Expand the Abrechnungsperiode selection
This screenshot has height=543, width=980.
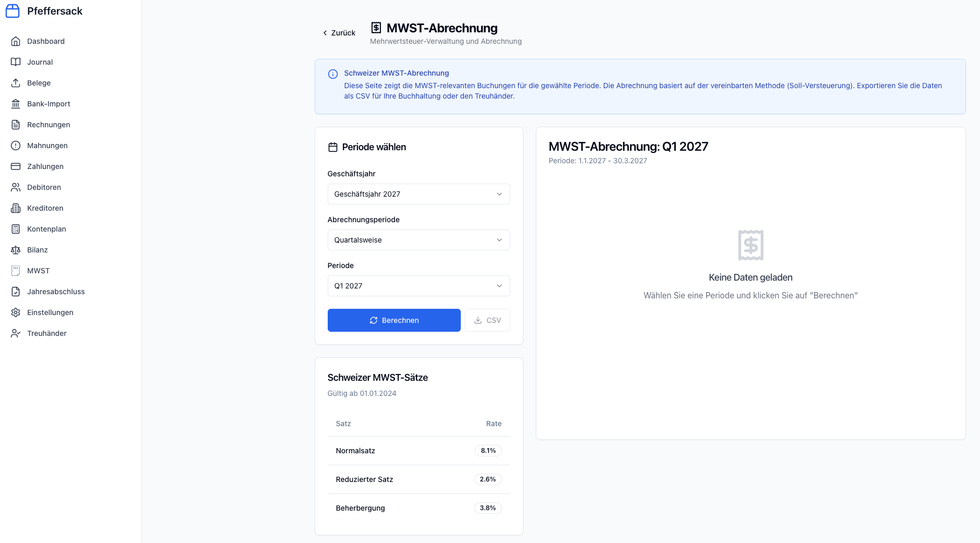(x=419, y=240)
